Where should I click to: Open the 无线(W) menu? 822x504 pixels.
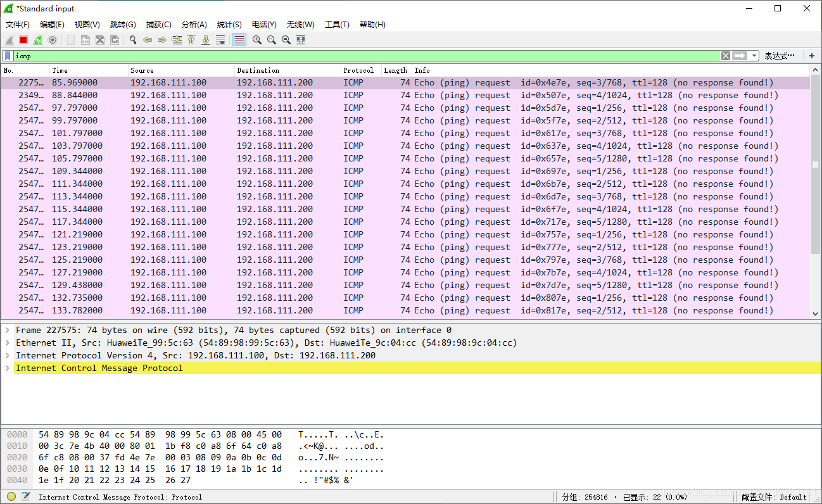coord(300,25)
